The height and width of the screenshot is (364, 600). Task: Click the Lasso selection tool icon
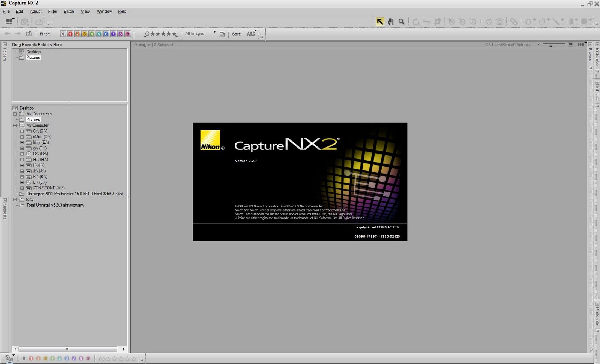(542, 22)
